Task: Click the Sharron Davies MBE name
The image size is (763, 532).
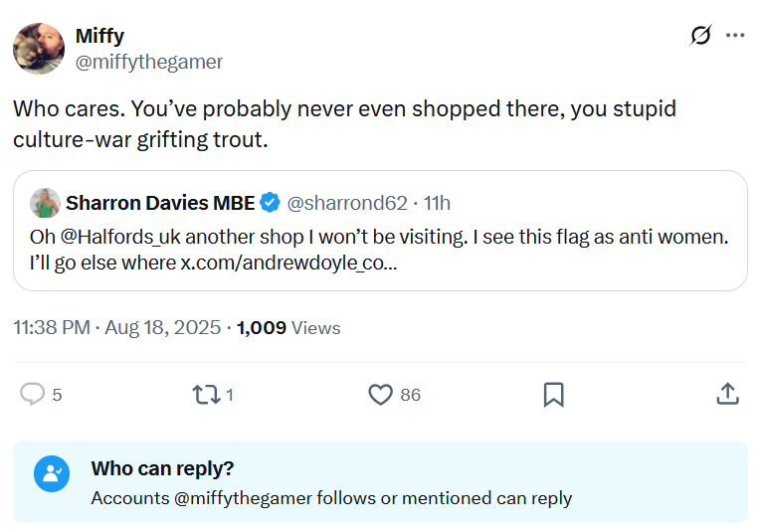Action: [x=160, y=203]
